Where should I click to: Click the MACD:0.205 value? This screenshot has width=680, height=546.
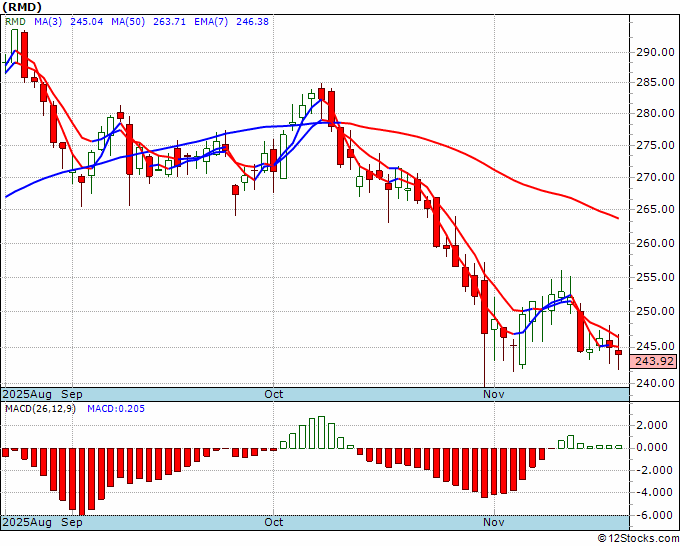pos(116,409)
